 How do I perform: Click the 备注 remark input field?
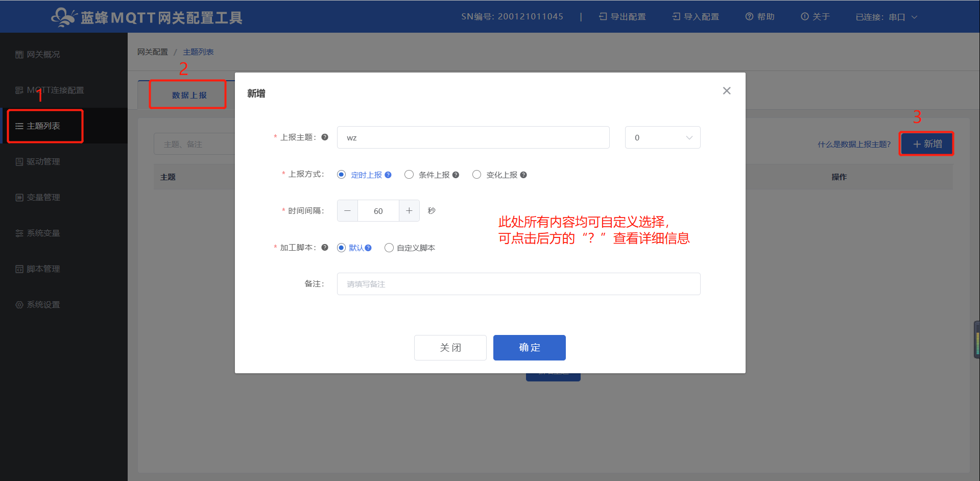(x=518, y=284)
